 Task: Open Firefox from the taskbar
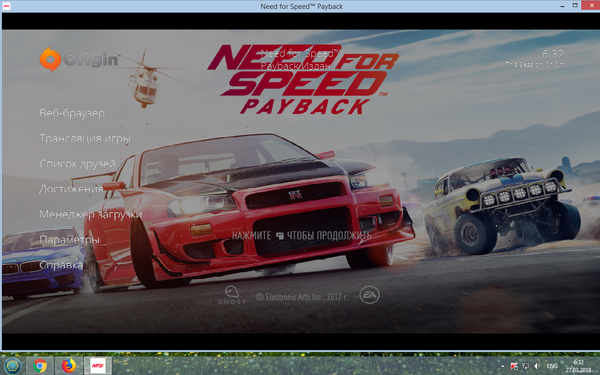click(69, 366)
